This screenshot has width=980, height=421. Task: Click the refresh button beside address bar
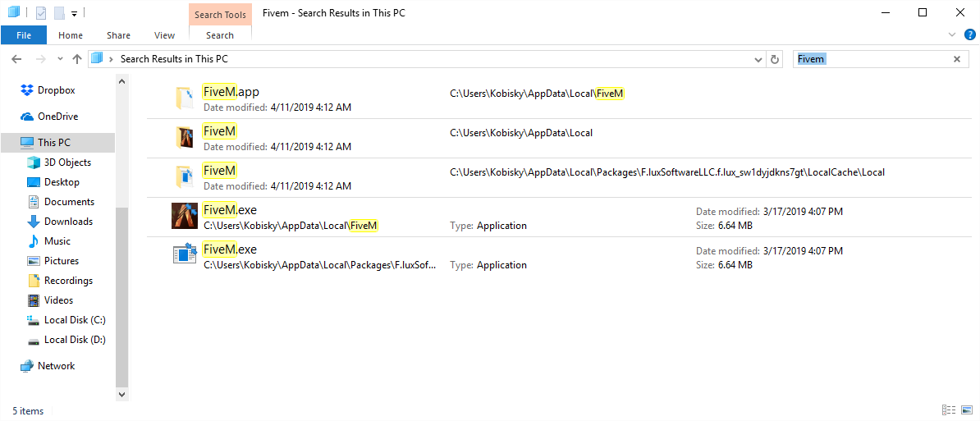click(775, 59)
